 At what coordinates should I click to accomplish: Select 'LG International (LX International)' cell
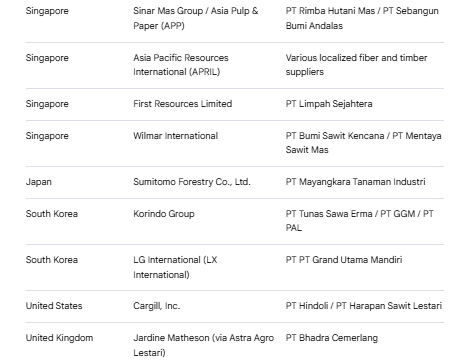[x=175, y=267]
